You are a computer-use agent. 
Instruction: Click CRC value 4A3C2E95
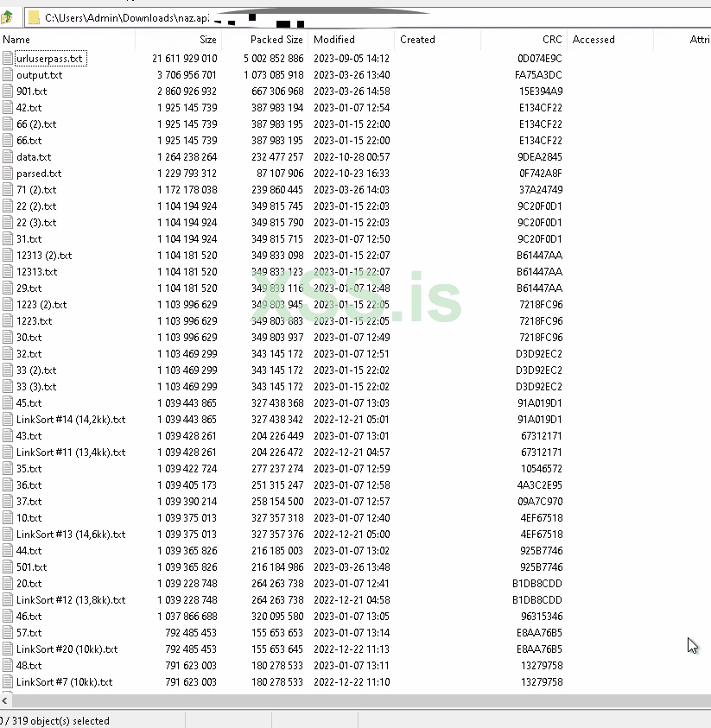tap(540, 484)
